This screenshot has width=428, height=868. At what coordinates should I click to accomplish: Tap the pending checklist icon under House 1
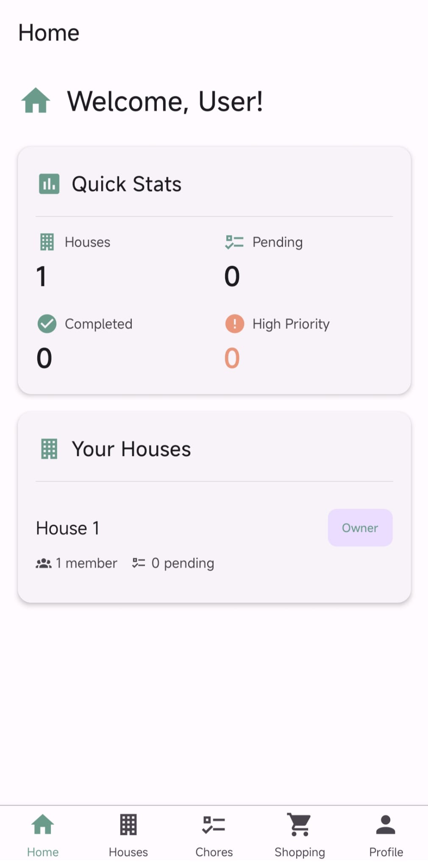(x=139, y=563)
